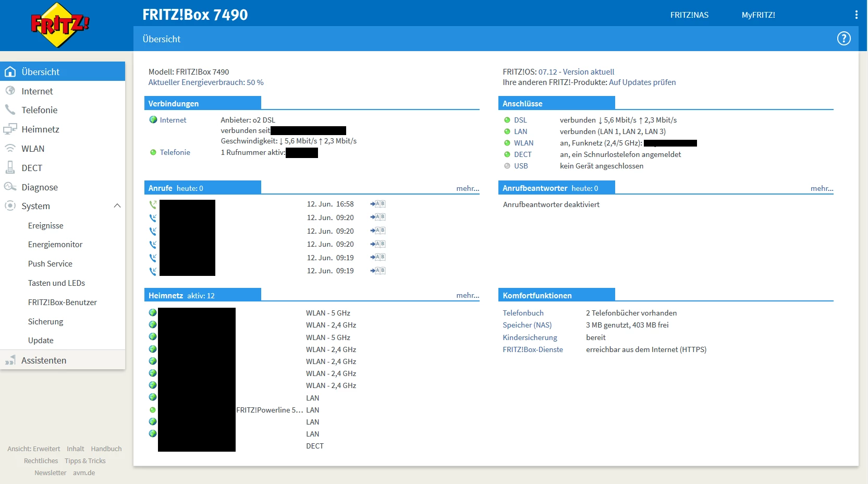Click Auf Updates prüfen link

[642, 82]
